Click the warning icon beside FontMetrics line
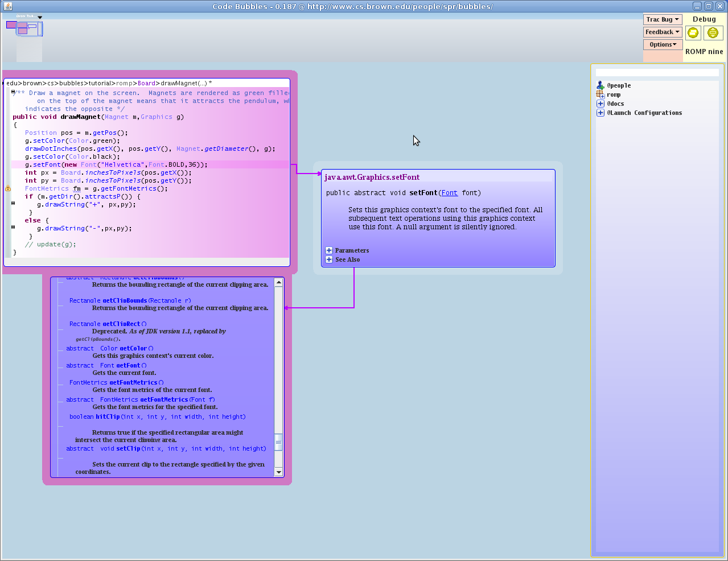 (x=8, y=188)
